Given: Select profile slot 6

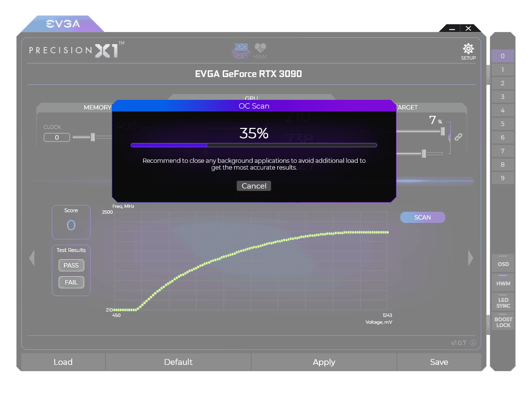Looking at the screenshot, I should [502, 138].
